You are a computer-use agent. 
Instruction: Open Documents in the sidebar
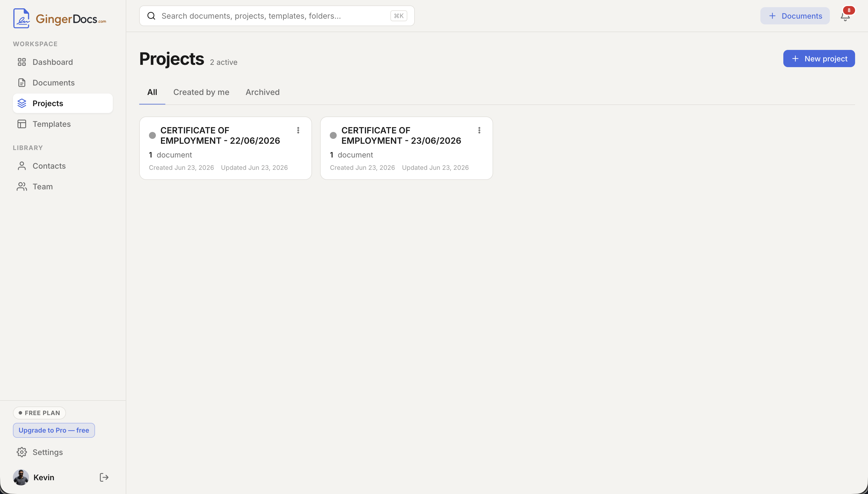click(x=63, y=83)
